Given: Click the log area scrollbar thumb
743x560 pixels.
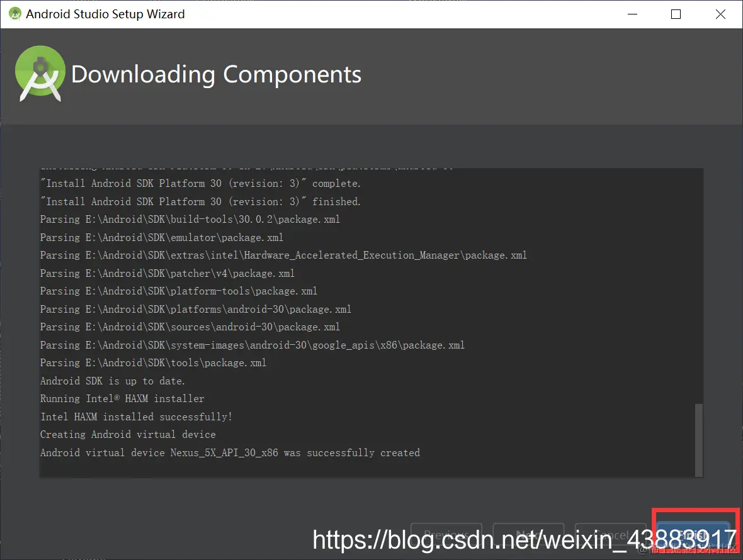Looking at the screenshot, I should (x=698, y=440).
